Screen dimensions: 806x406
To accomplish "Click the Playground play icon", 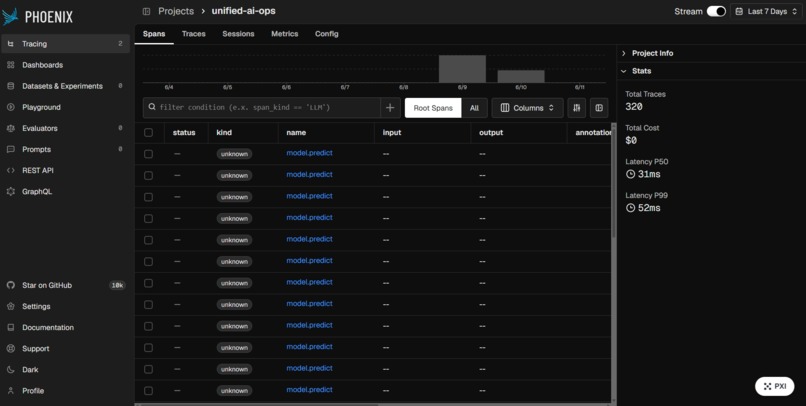I will coord(11,107).
